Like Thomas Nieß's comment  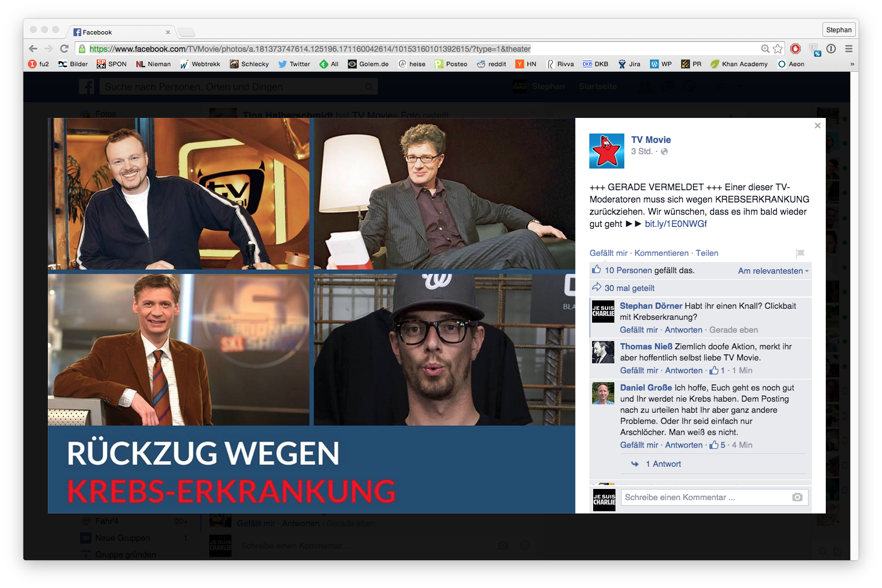pyautogui.click(x=639, y=370)
